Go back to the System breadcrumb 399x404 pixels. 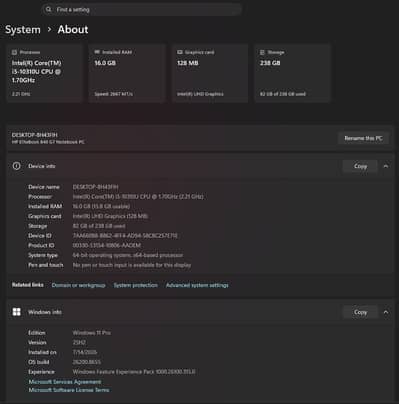pos(23,29)
